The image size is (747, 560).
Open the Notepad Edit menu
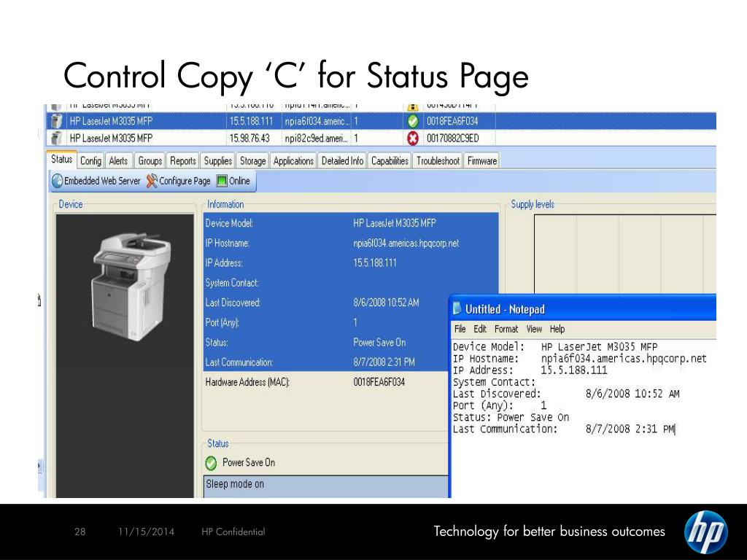pyautogui.click(x=480, y=329)
